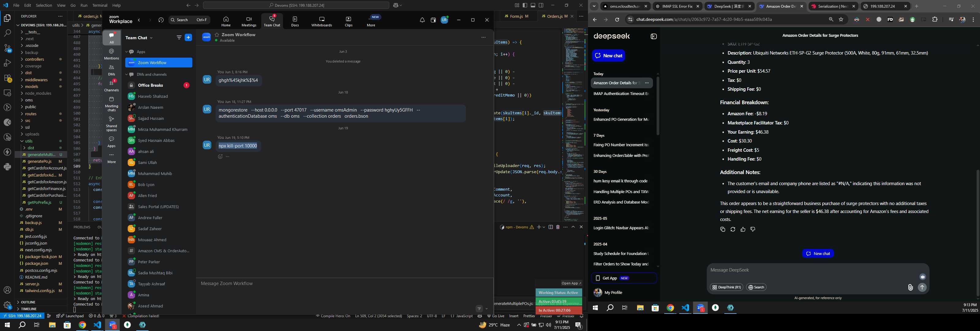Open Zoom Docs icon
The image size is (980, 331).
(x=295, y=22)
